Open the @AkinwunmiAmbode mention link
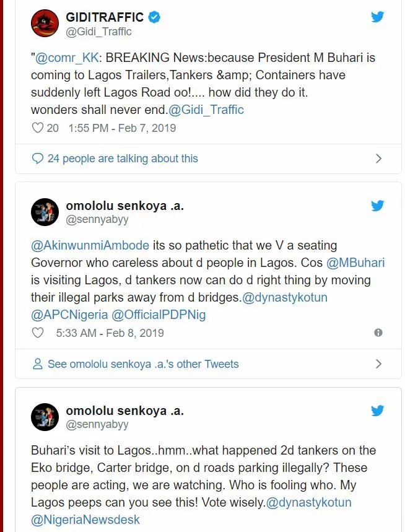 click(x=90, y=245)
